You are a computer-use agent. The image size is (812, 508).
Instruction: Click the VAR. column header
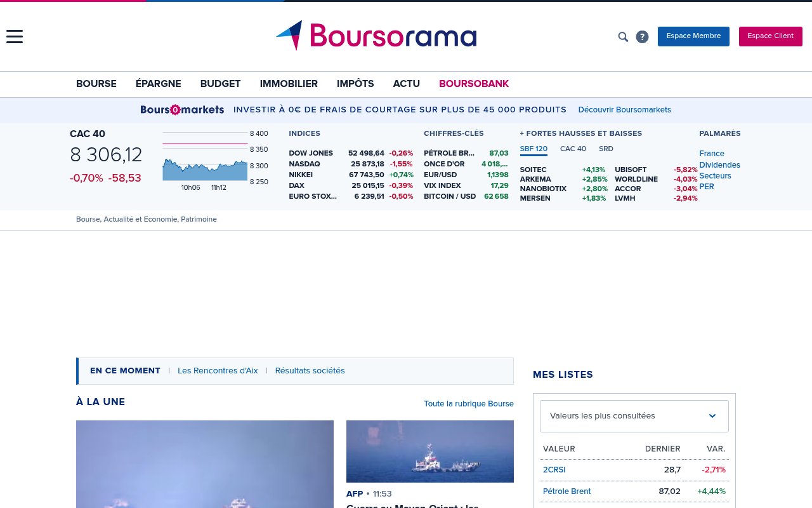pyautogui.click(x=716, y=449)
